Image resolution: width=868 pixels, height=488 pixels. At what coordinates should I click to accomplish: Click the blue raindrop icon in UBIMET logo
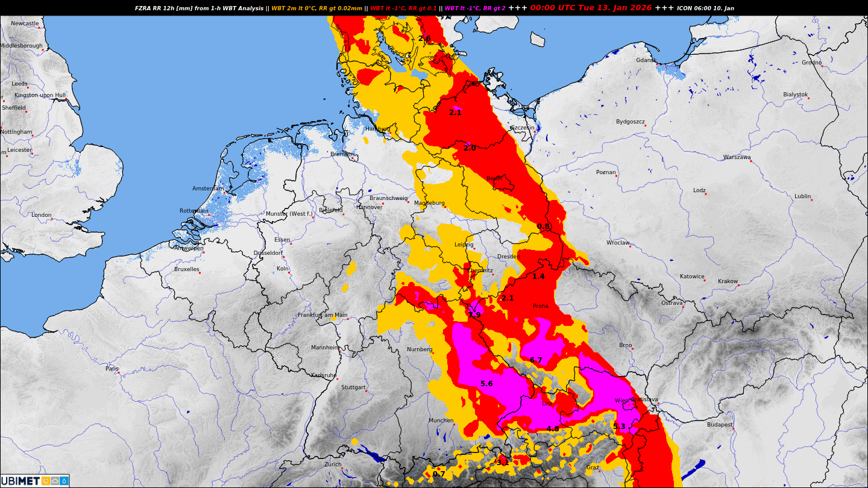(64, 481)
